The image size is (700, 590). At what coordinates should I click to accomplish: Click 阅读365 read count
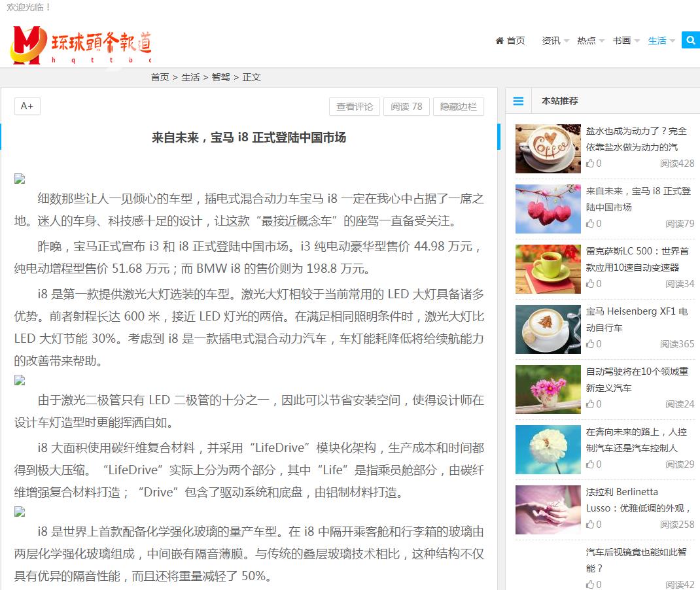tap(677, 344)
